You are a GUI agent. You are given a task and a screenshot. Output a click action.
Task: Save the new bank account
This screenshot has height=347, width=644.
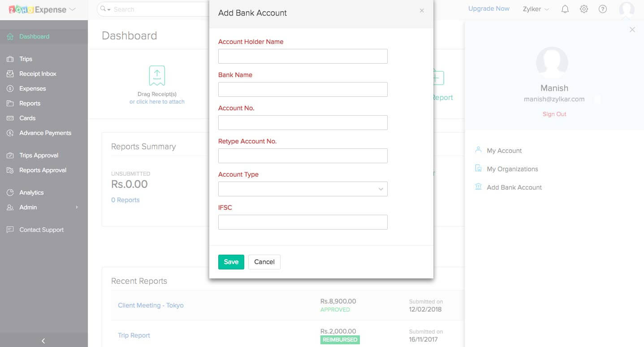point(231,262)
